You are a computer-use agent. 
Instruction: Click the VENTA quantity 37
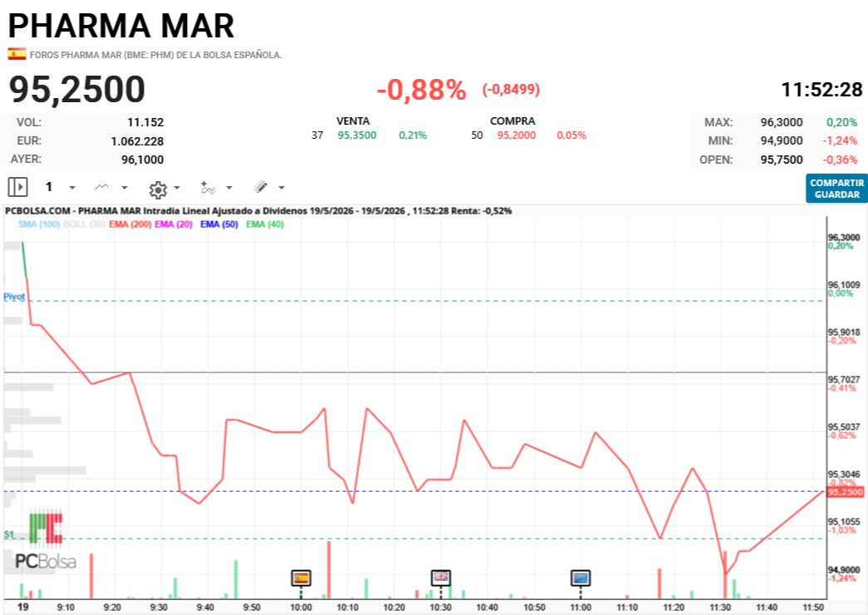(x=317, y=135)
